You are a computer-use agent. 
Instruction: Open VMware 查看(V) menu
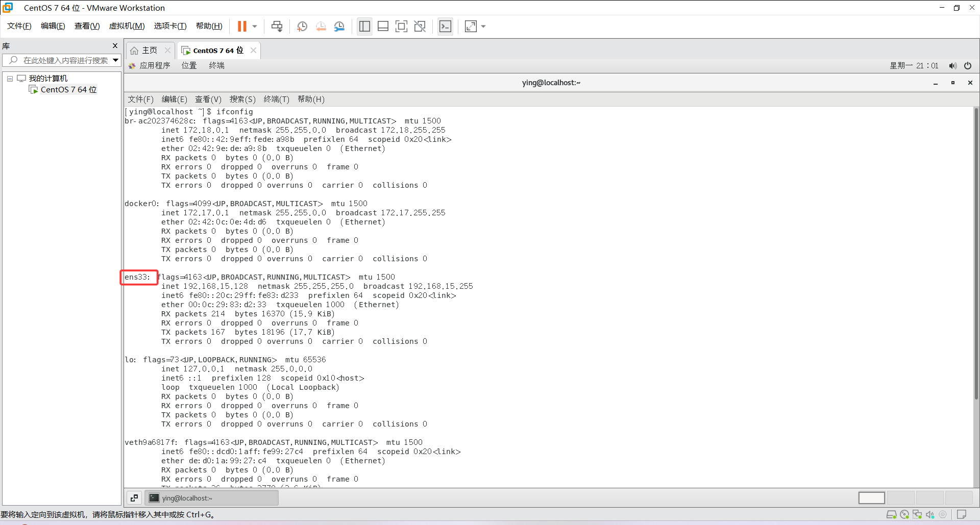[x=87, y=26]
